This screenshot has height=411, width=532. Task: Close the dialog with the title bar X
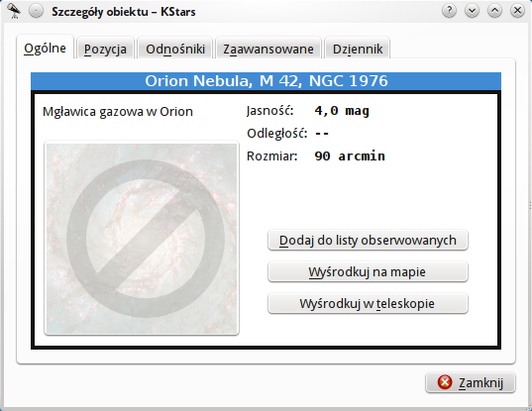(x=517, y=11)
